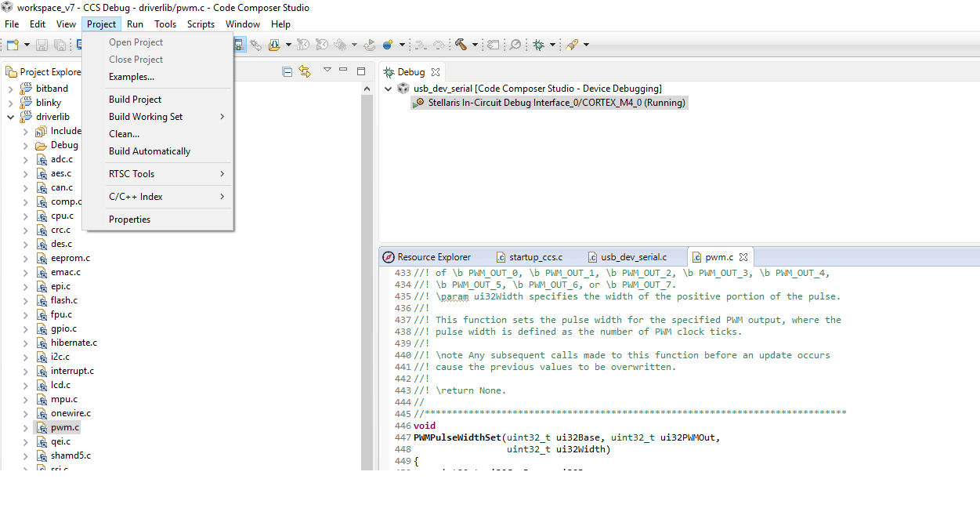Click the New toolbar icon
Viewport: 980px width, 508px height.
13,45
